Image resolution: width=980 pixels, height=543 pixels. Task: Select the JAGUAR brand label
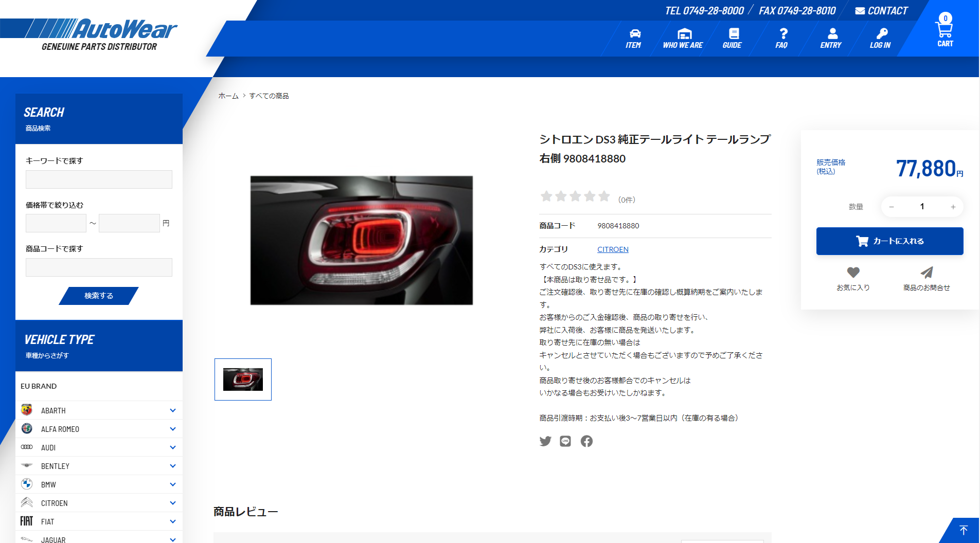click(54, 540)
